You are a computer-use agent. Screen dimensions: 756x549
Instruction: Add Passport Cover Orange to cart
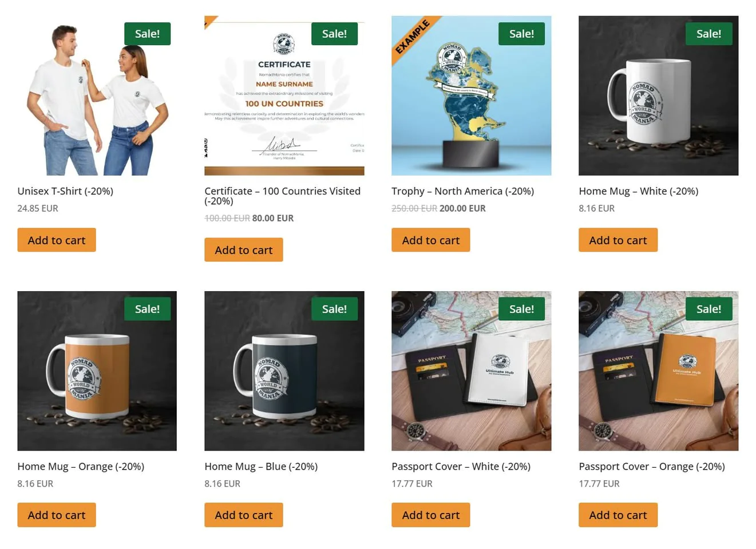click(x=618, y=515)
